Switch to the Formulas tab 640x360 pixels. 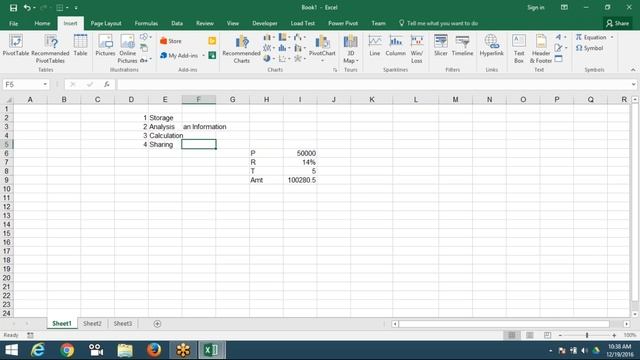point(146,23)
